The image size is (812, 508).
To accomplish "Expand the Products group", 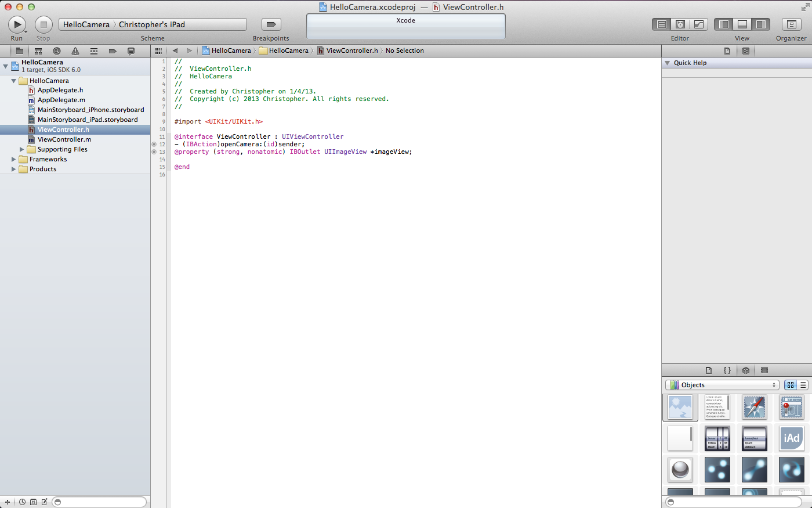I will (x=13, y=169).
